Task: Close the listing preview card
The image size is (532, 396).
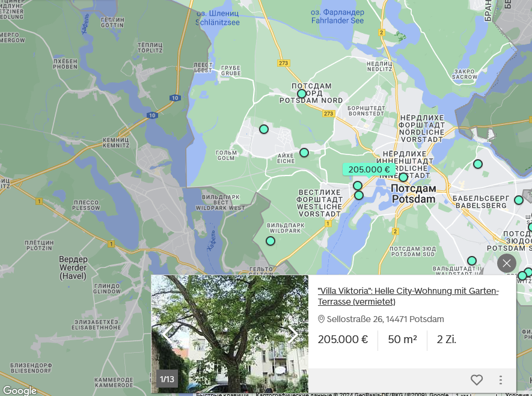Action: [507, 263]
